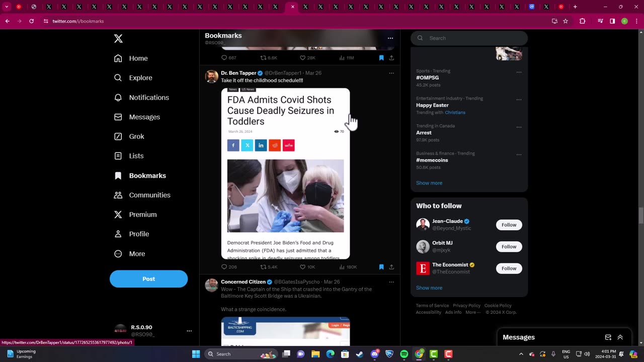The width and height of the screenshot is (644, 362).
Task: Open Profile in sidebar
Action: coord(131,234)
